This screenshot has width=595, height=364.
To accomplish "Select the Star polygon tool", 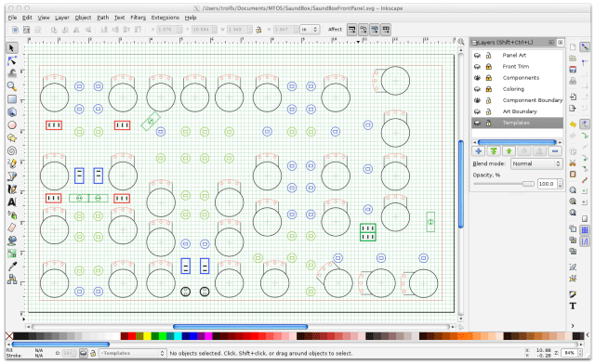I will (x=12, y=137).
